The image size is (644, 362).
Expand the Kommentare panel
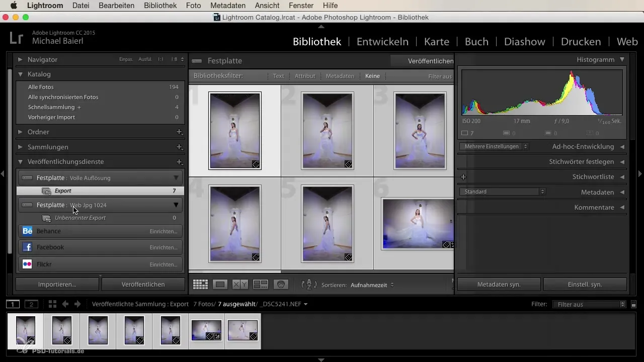click(x=622, y=207)
